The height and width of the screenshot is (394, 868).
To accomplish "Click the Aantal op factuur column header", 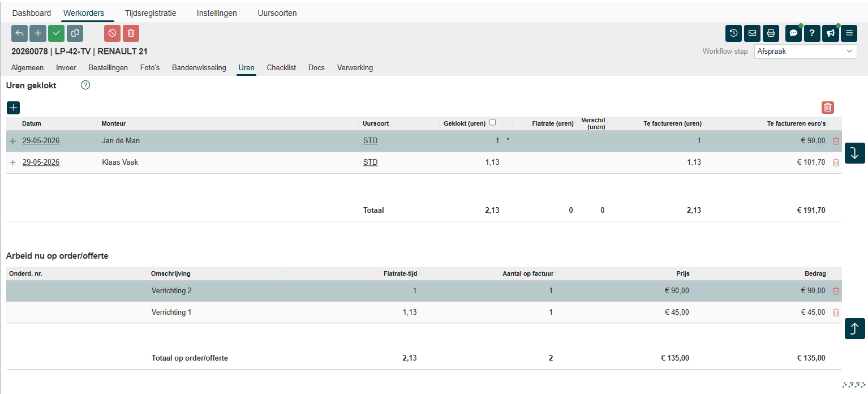I will [527, 273].
